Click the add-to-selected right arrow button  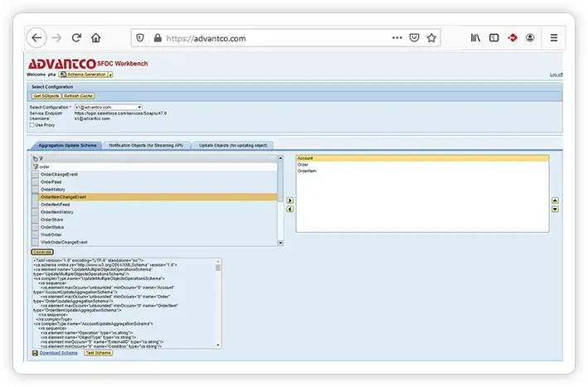(x=289, y=201)
